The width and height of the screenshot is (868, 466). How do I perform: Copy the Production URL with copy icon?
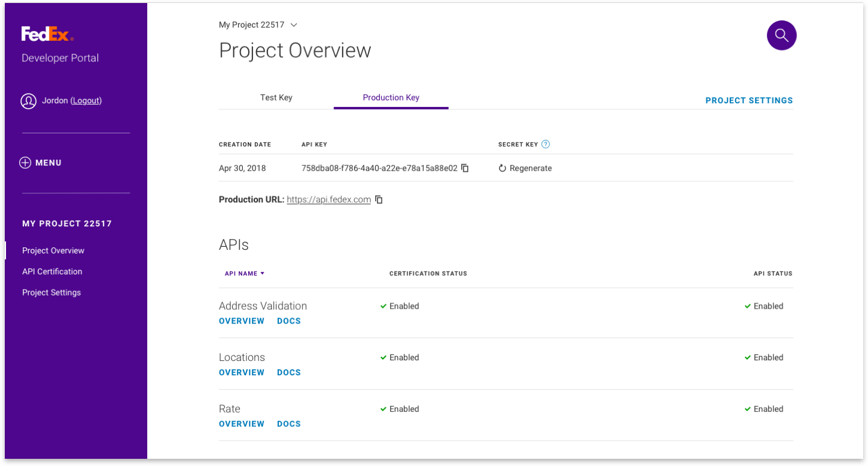pos(379,199)
